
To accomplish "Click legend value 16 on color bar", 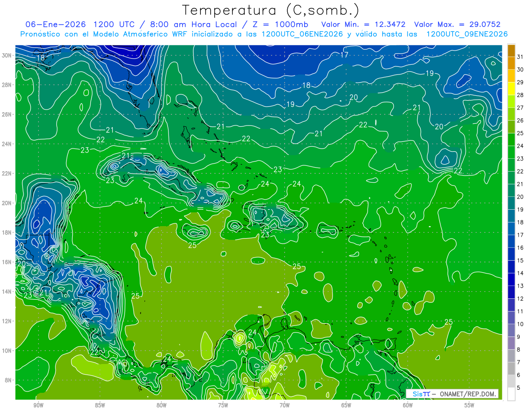I will 520,247.
